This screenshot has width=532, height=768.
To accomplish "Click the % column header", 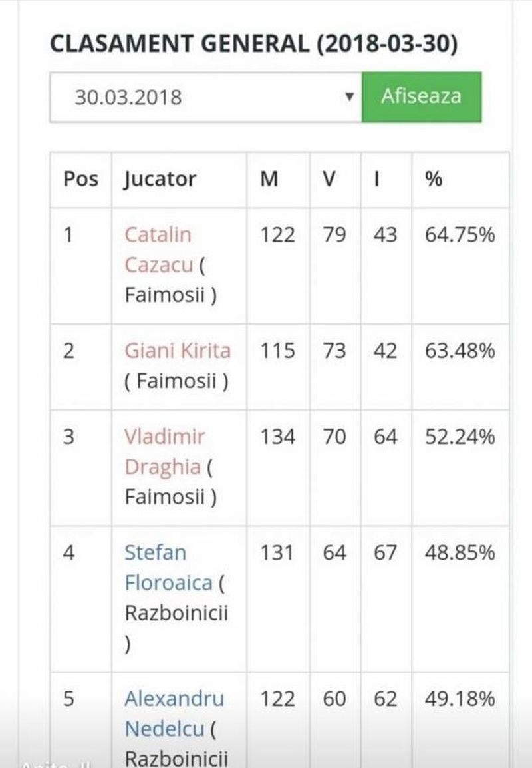I will click(x=434, y=179).
